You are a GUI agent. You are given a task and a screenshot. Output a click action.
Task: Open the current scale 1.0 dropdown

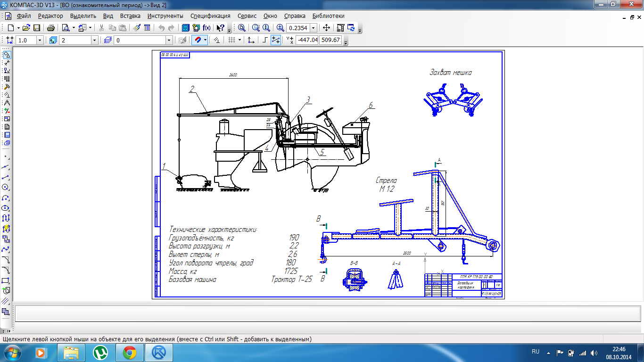[40, 40]
